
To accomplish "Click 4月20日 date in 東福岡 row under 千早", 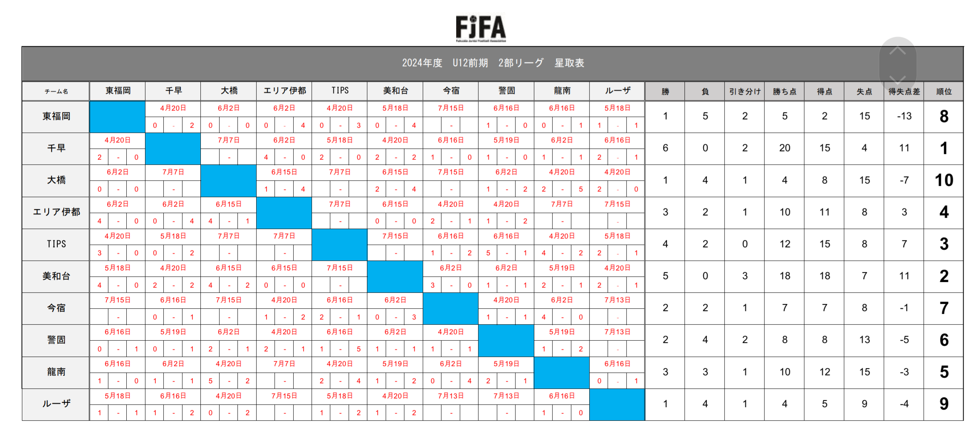I will pos(173,108).
